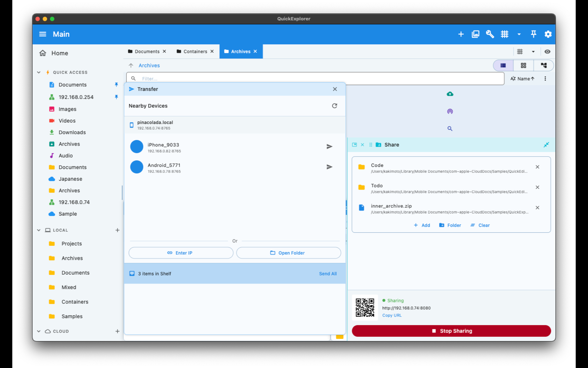Add a new Local location with plus
588x368 pixels.
pos(117,230)
